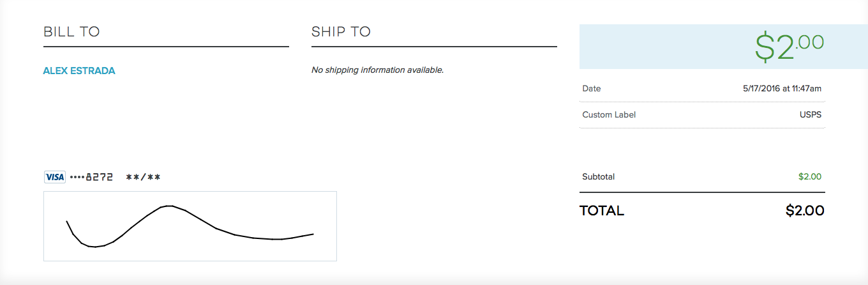Click the TOTAL label
The width and height of the screenshot is (868, 285).
pyautogui.click(x=602, y=211)
